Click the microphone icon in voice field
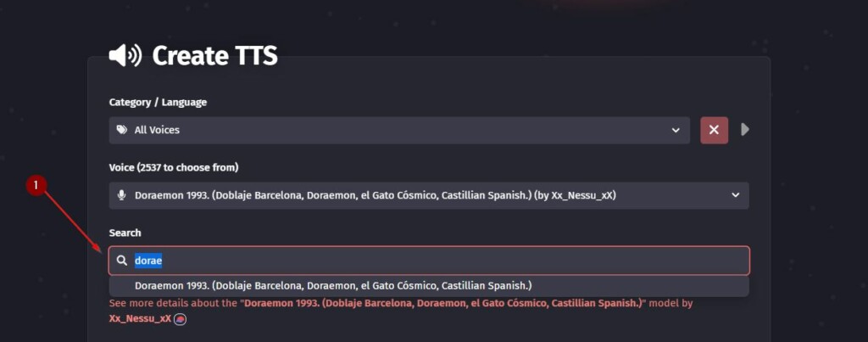This screenshot has height=342, width=868. pos(121,195)
